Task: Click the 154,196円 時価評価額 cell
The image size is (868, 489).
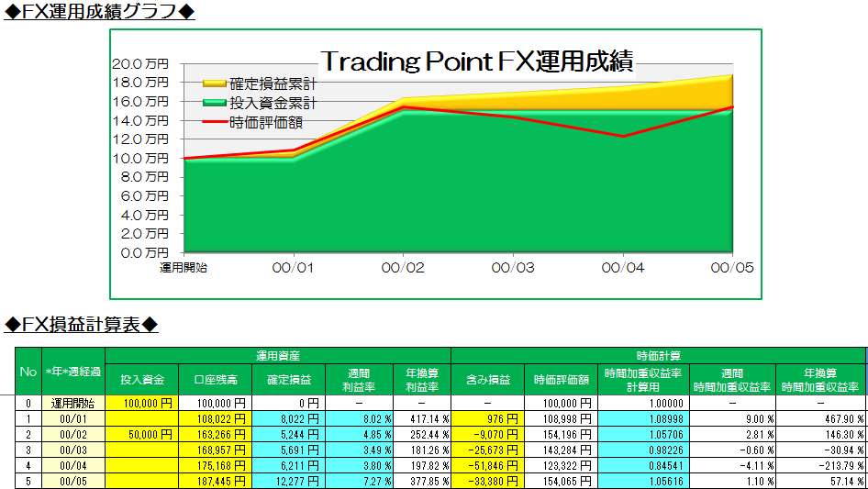Action: pyautogui.click(x=561, y=434)
